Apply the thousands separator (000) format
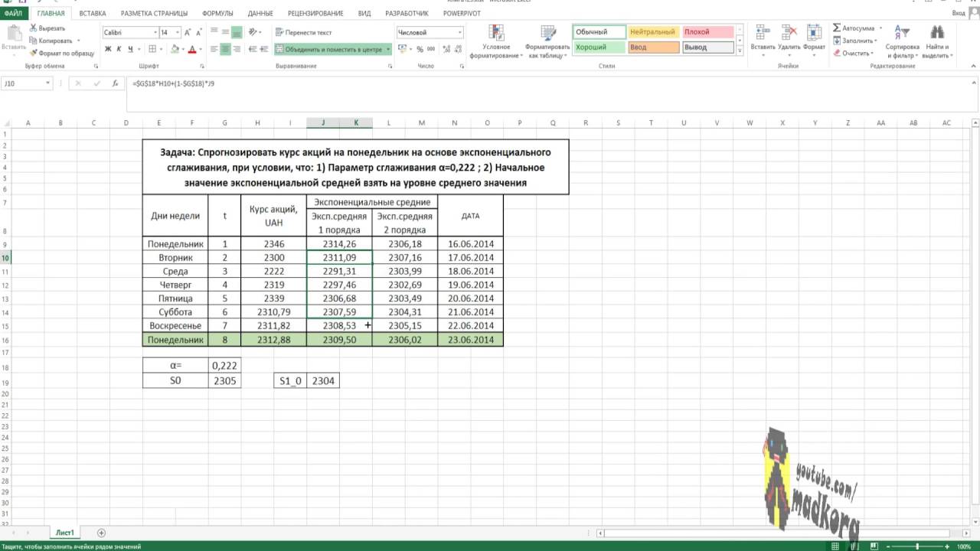980x551 pixels. (x=431, y=49)
